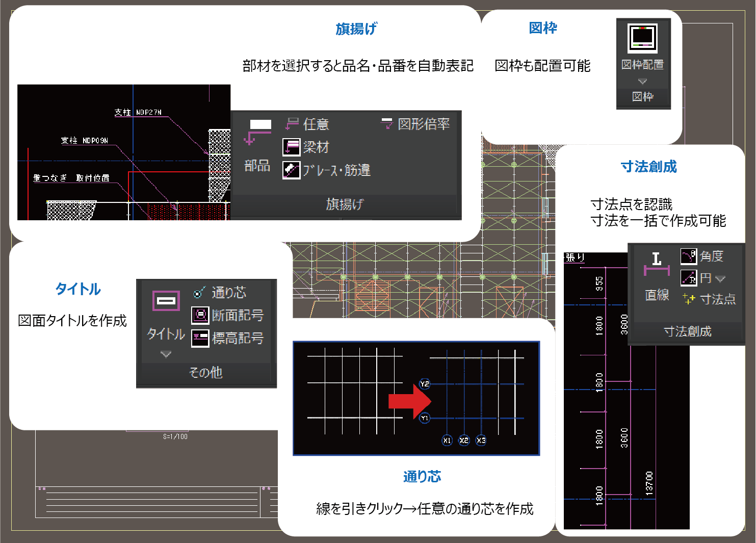Select the 任意 flag tool
The image size is (756, 543).
pyautogui.click(x=307, y=124)
